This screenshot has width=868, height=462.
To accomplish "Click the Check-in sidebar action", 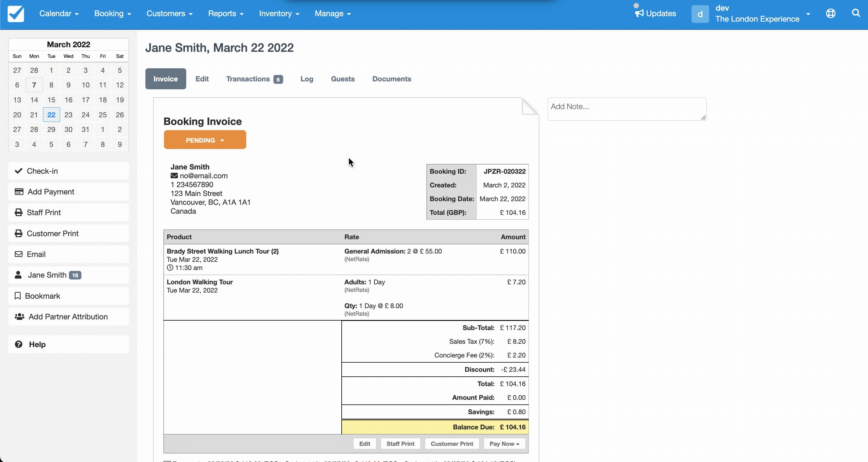I will tap(68, 171).
